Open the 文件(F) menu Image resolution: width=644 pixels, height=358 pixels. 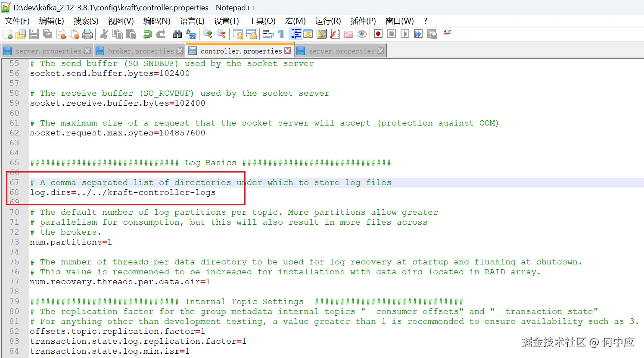click(x=17, y=21)
